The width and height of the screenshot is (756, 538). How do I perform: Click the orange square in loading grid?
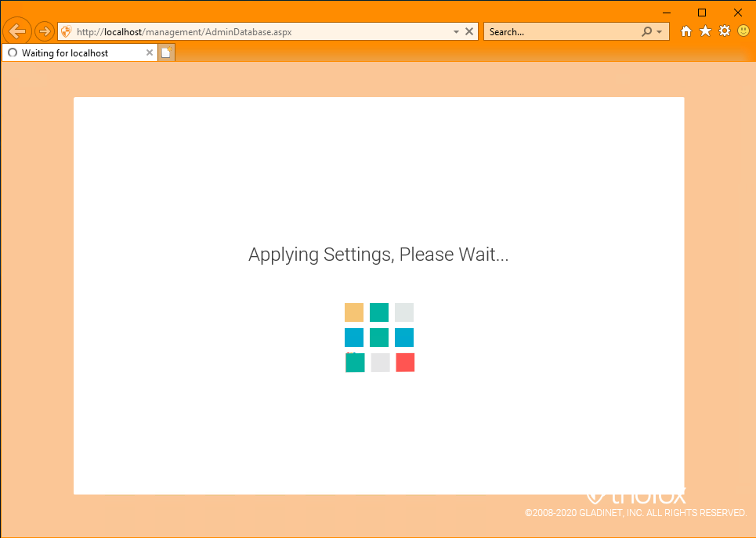pos(354,312)
